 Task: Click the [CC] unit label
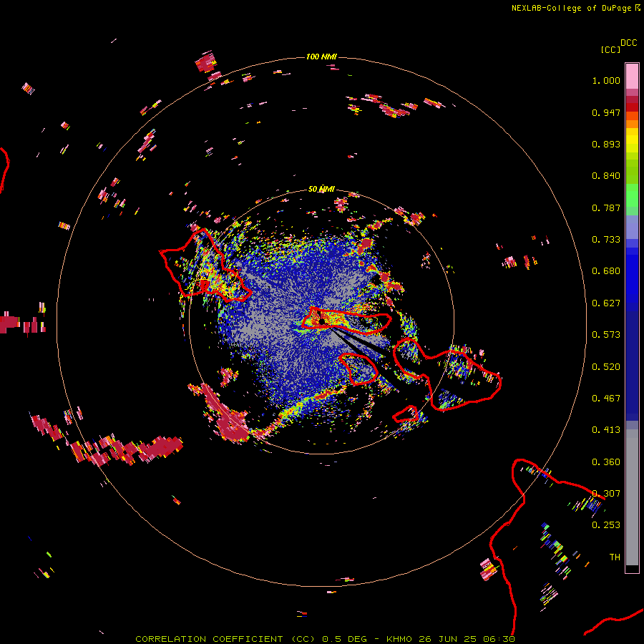click(x=610, y=49)
